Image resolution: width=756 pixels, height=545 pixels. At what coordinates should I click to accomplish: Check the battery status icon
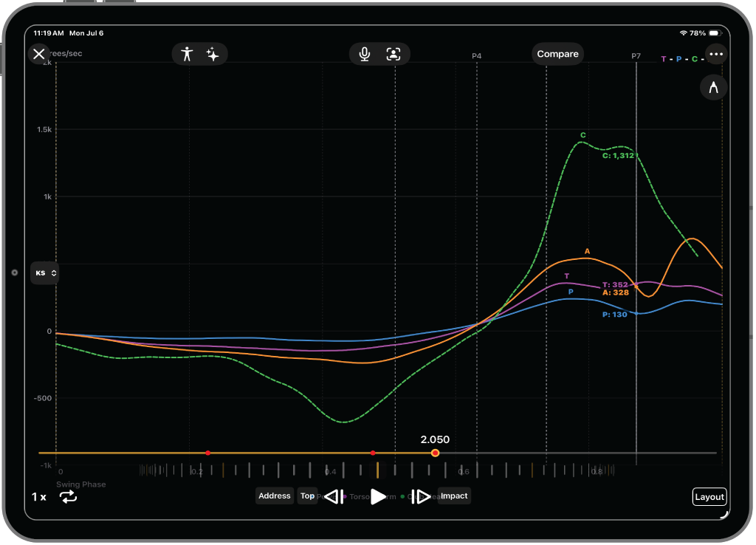pyautogui.click(x=715, y=33)
